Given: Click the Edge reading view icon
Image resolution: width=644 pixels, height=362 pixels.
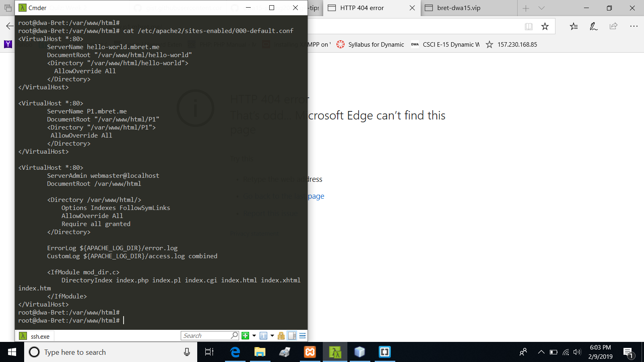Looking at the screenshot, I should tap(528, 27).
